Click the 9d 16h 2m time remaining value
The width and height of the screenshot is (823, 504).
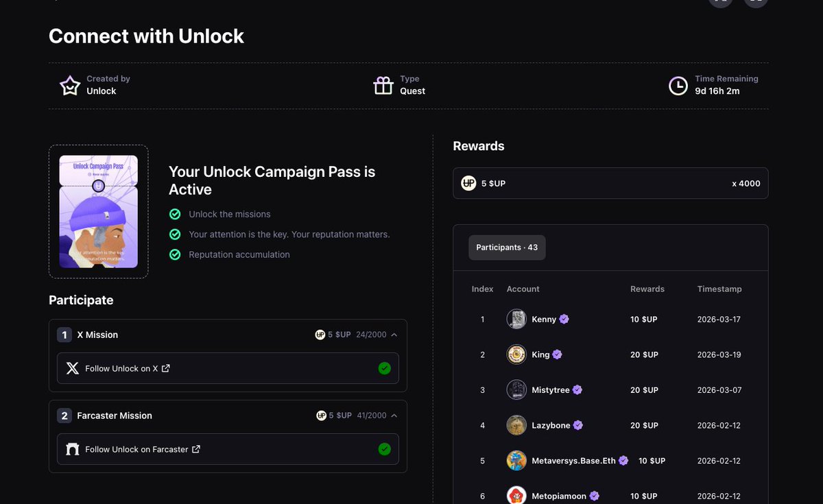coord(717,91)
